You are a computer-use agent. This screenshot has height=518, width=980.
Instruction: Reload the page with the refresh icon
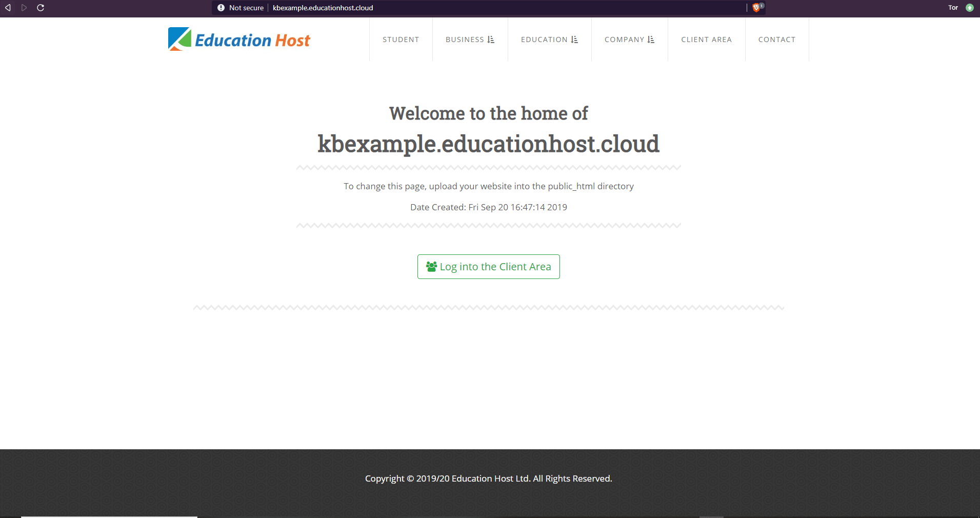pos(41,8)
